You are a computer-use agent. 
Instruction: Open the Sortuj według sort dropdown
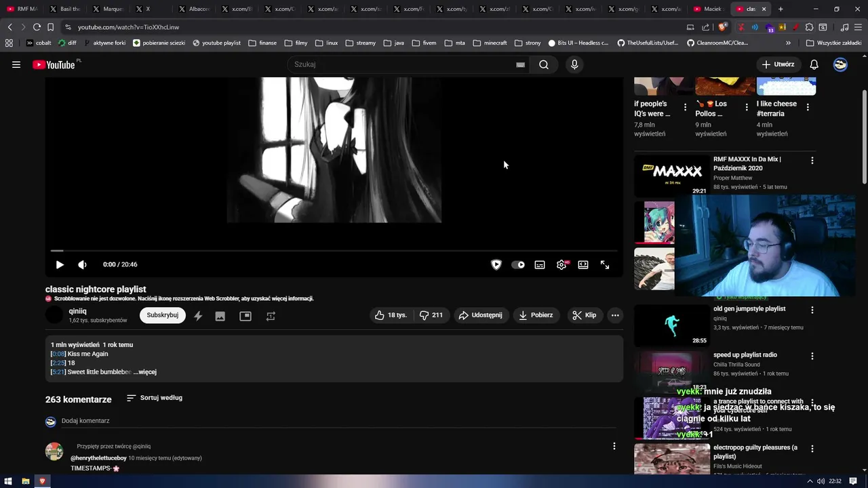click(155, 398)
